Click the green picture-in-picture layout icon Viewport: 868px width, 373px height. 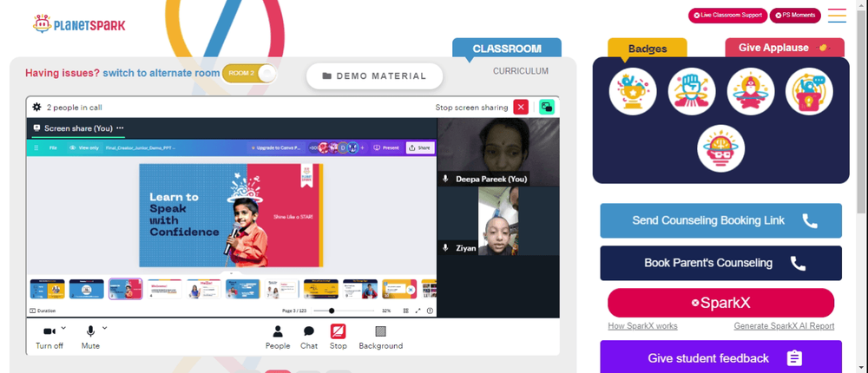(x=547, y=108)
